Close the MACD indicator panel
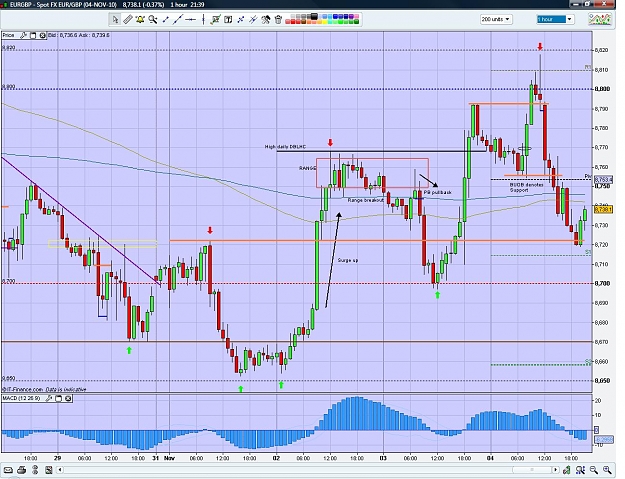The width and height of the screenshot is (625, 479). (68, 398)
